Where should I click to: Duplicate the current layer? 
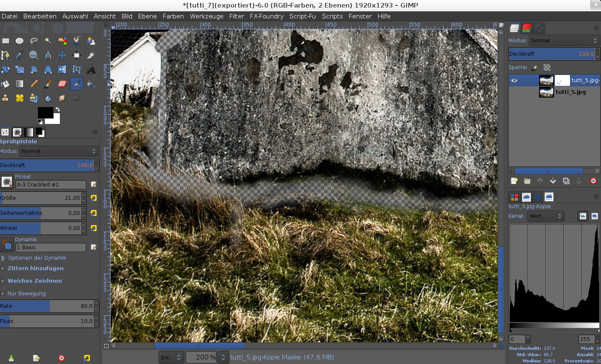point(566,181)
